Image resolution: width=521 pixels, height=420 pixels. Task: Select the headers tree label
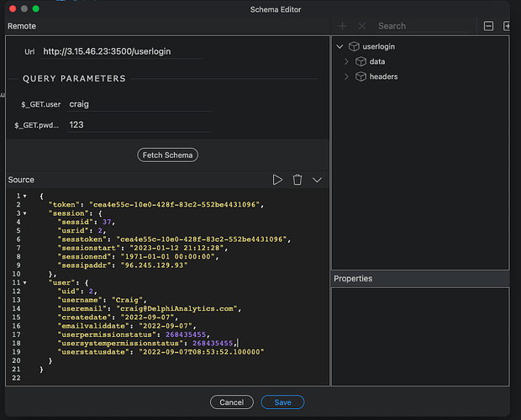tap(383, 76)
